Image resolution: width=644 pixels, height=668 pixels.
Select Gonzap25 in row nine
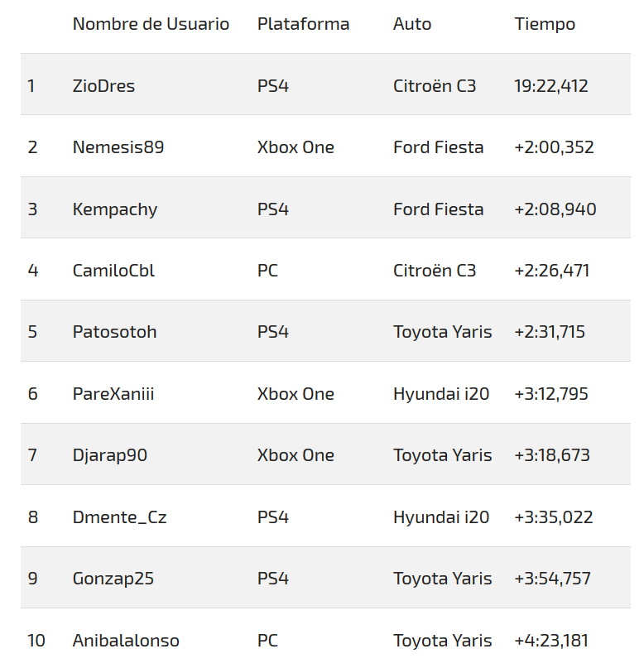click(x=113, y=579)
